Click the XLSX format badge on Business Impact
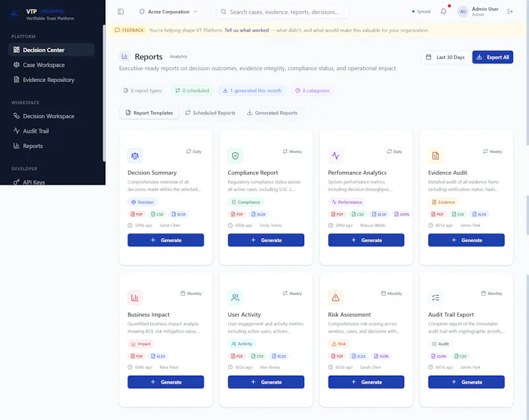529x420 pixels. point(158,357)
